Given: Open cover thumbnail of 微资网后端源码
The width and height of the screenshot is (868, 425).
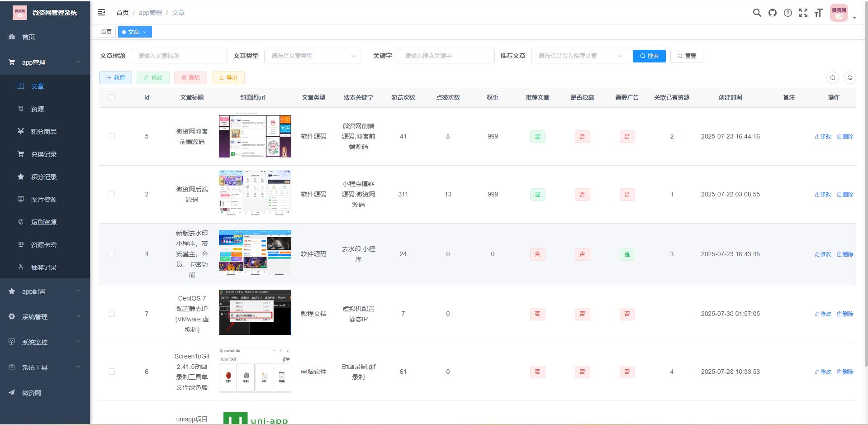Looking at the screenshot, I should [255, 193].
